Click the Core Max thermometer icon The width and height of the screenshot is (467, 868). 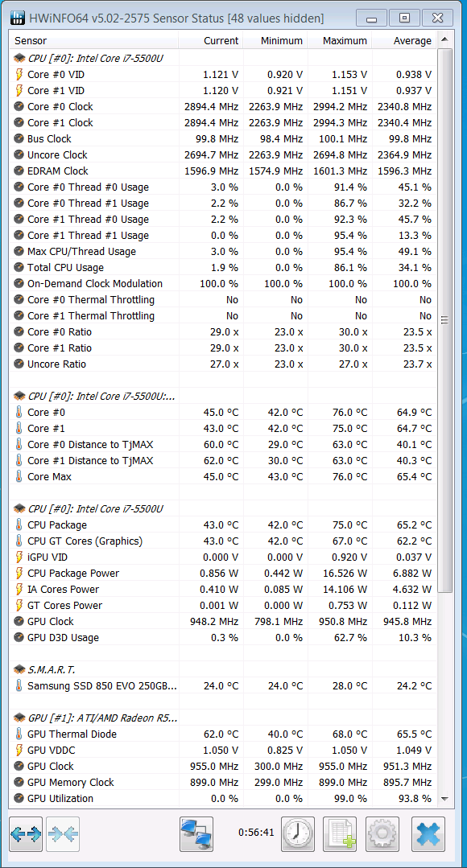coord(19,476)
